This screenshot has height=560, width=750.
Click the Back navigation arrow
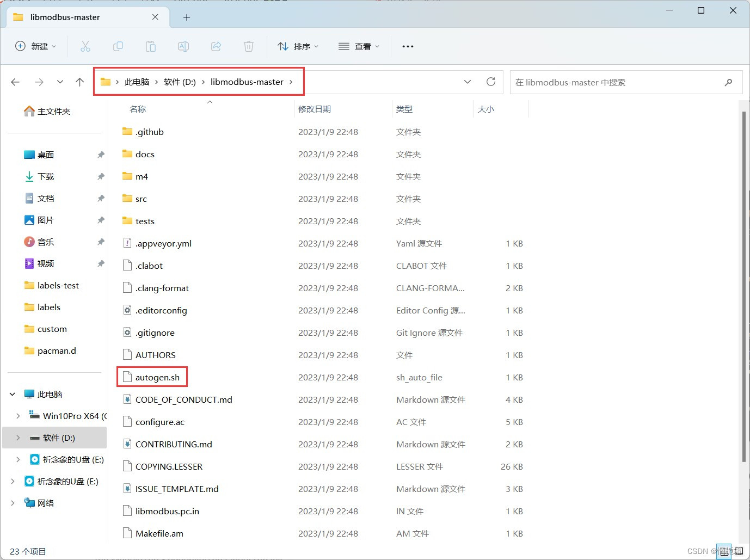click(15, 82)
